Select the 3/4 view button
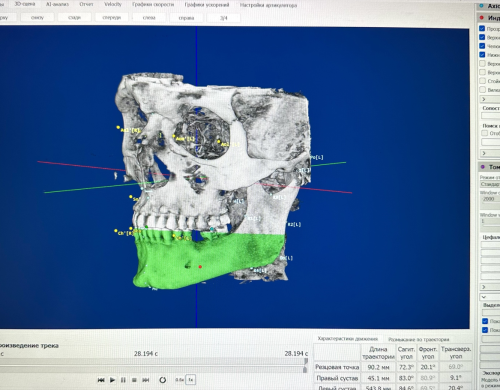Image resolution: width=500 pixels, height=390 pixels. (224, 18)
